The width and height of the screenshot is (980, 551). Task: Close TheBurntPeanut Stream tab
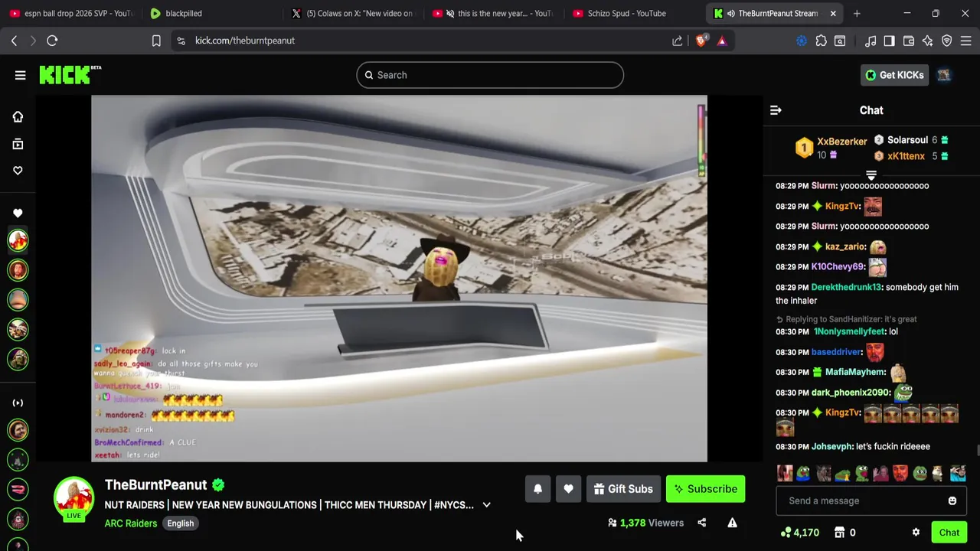click(833, 13)
